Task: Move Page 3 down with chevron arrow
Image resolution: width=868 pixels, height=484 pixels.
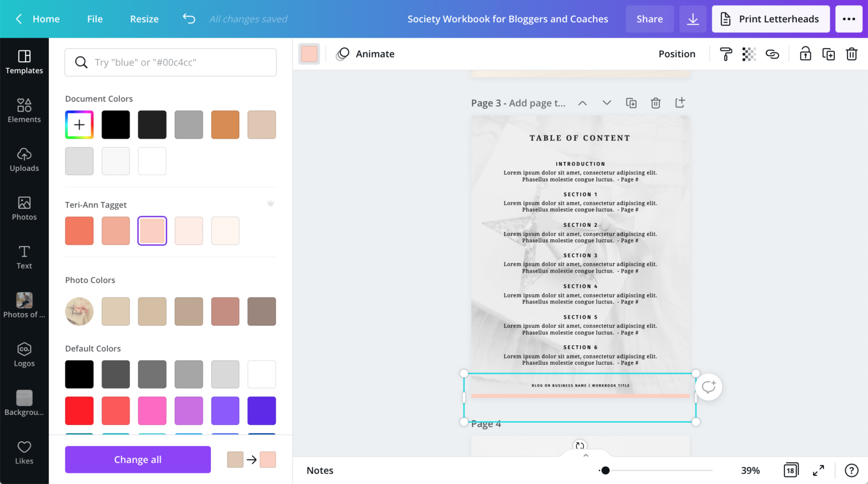Action: [607, 103]
